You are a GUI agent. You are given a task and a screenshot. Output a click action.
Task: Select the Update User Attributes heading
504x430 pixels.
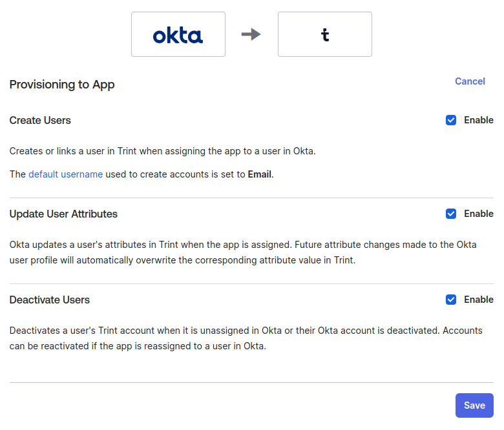click(63, 214)
